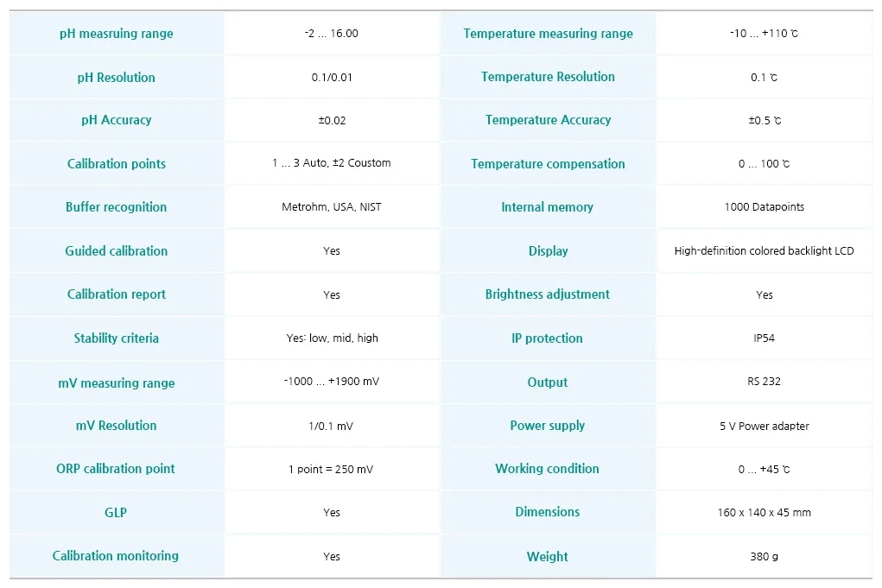Click the Temperature measuring range label
The height and width of the screenshot is (588, 882).
[548, 33]
